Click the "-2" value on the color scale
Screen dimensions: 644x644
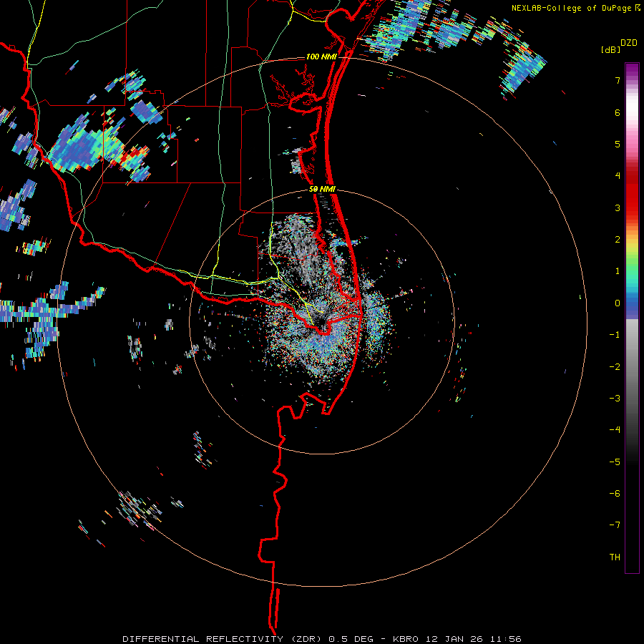click(615, 366)
